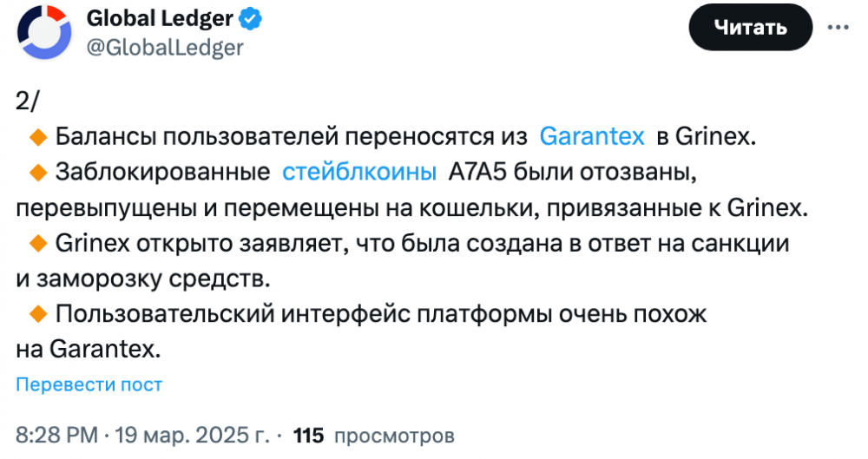This screenshot has width=868, height=459.
Task: Click the orange diamond before Балансы
Action: click(38, 137)
